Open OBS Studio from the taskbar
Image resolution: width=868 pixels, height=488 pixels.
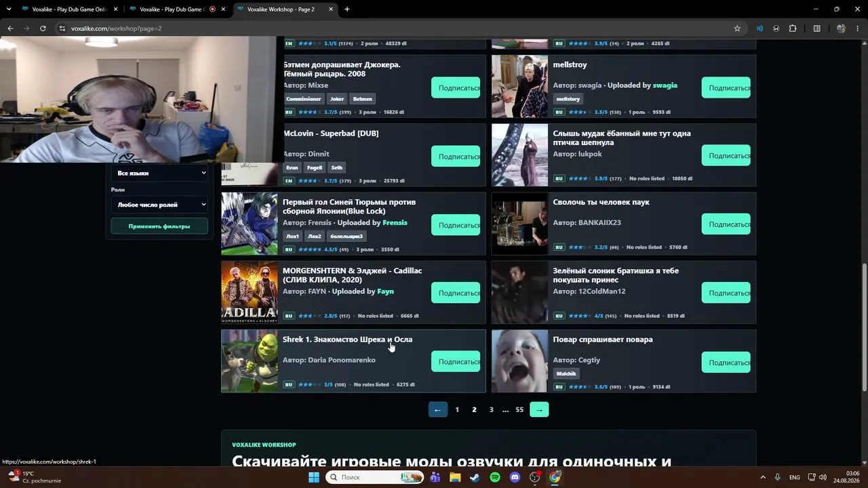(x=535, y=477)
